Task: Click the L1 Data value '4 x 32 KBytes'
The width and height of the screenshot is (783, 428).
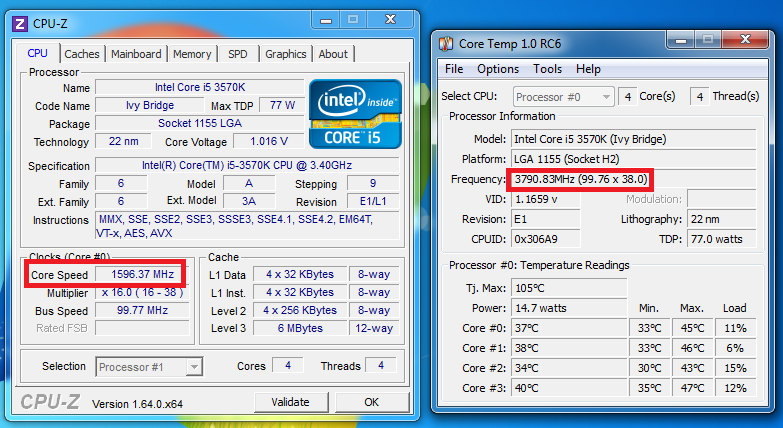Action: coord(300,274)
